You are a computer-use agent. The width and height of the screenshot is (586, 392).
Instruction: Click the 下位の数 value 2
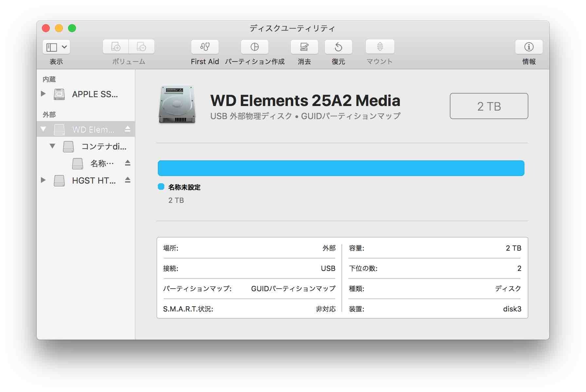(x=519, y=268)
